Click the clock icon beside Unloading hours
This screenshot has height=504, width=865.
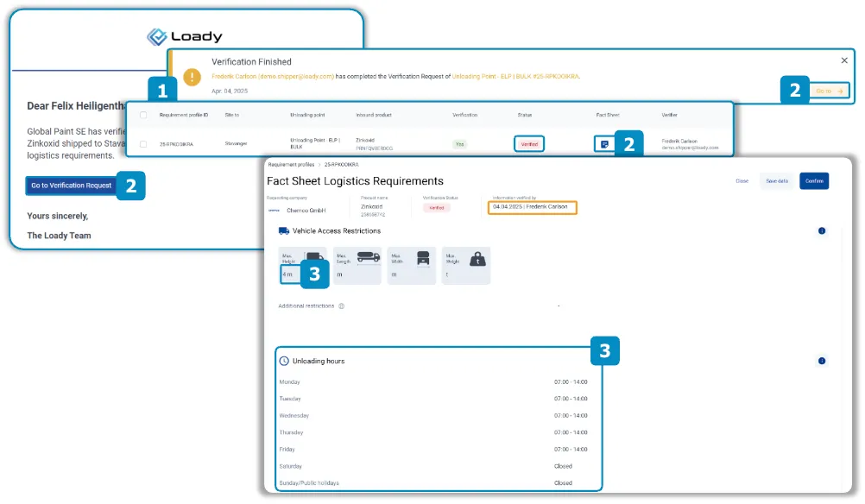coord(284,362)
